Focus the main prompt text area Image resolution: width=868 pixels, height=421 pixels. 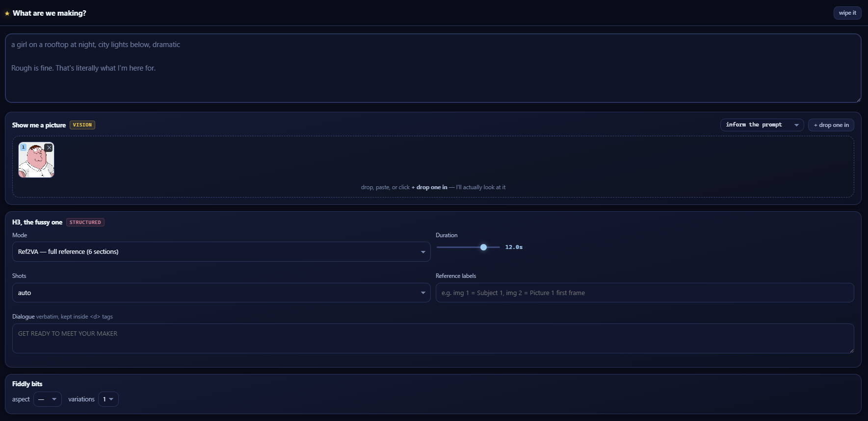pos(433,68)
